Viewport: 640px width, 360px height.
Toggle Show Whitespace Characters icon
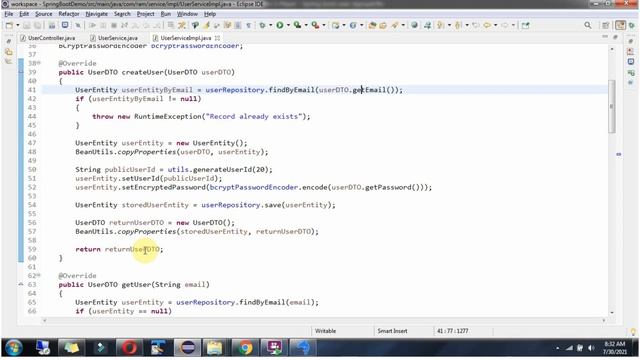[249, 25]
